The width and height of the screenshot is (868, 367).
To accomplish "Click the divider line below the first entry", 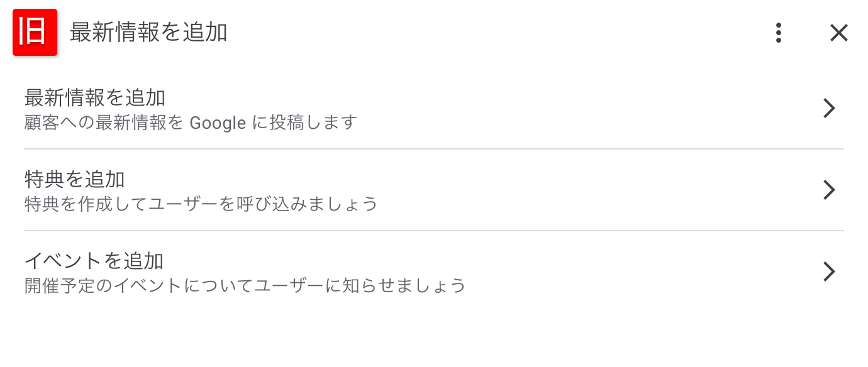I will pos(434,149).
